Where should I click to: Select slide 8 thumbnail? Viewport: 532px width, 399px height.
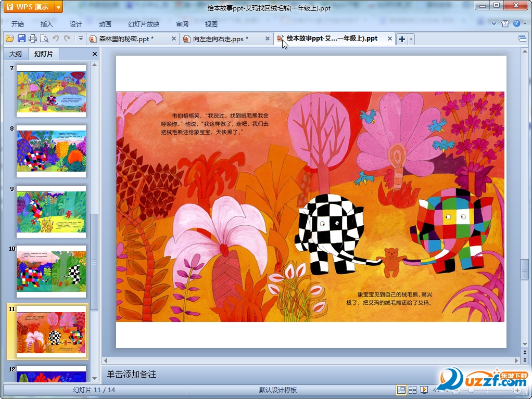51,151
